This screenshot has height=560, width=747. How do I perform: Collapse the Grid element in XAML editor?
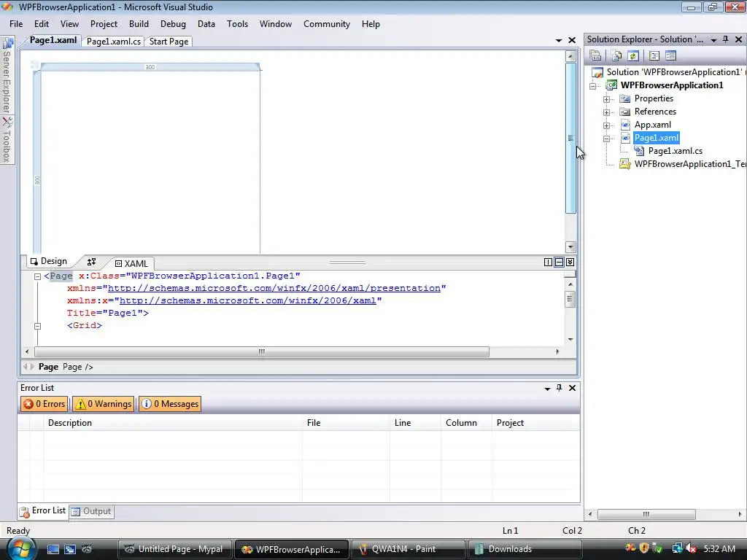(x=38, y=326)
